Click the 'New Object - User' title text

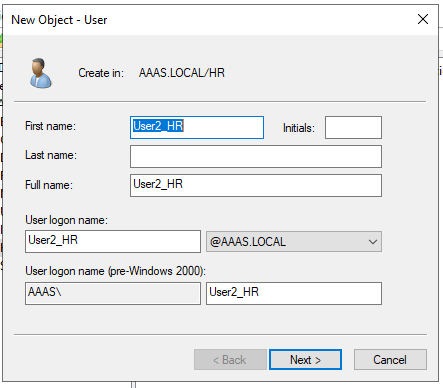59,20
